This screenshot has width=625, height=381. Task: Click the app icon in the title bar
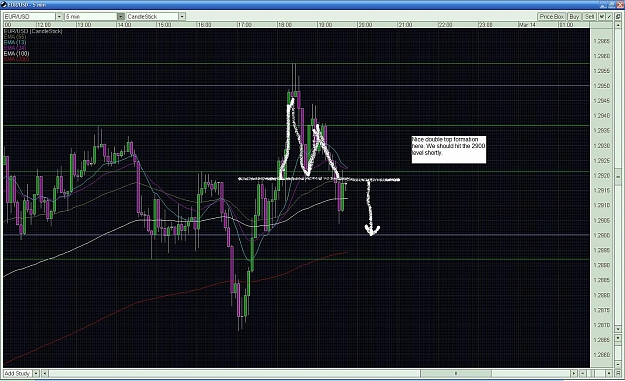[x=4, y=4]
